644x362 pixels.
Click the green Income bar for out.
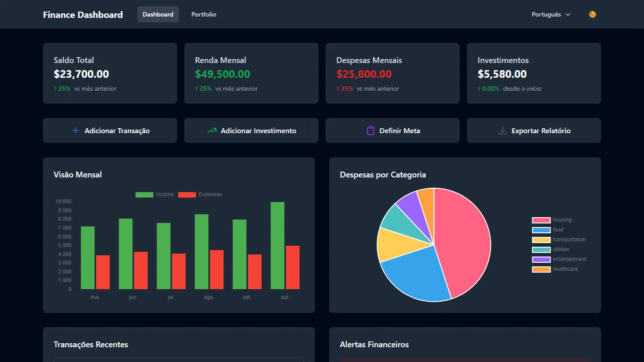click(x=277, y=245)
